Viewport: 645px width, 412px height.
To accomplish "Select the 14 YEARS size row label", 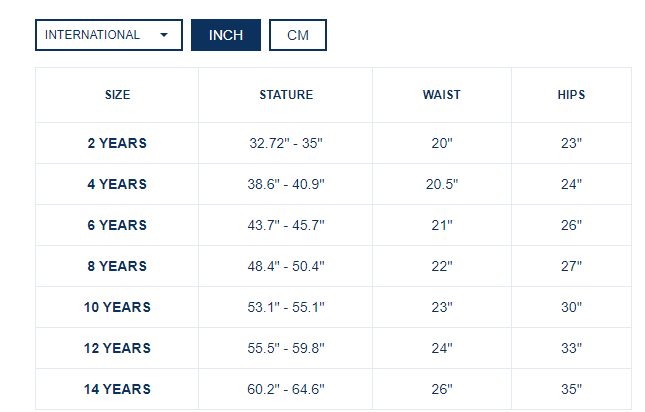I will point(117,389).
